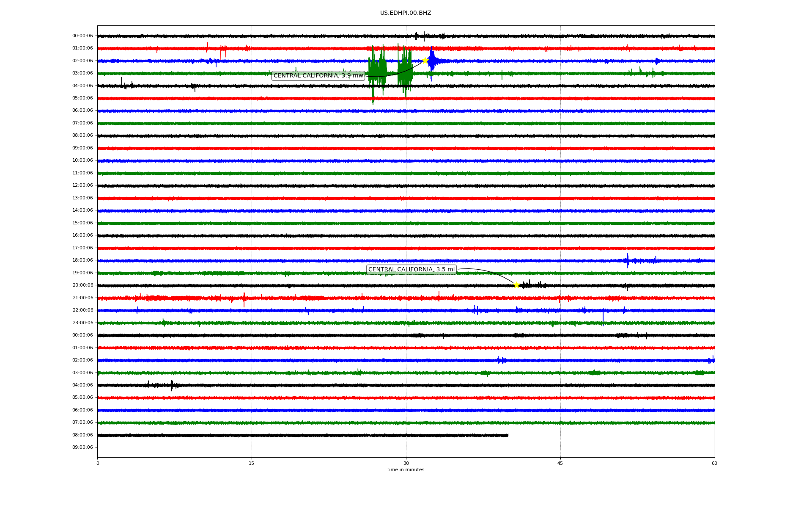Click the 12:00:06 row time label
This screenshot has height=508, width=812.
tap(82, 185)
